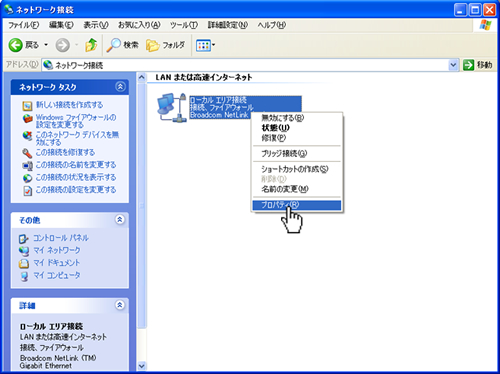This screenshot has width=500, height=374.
Task: Open the 表示(V) menu
Action: (x=96, y=25)
